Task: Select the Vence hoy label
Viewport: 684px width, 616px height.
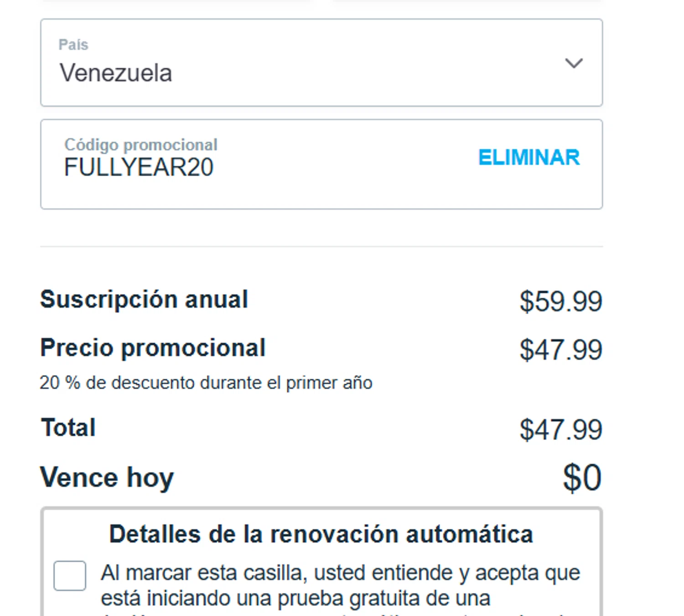Action: [x=107, y=477]
